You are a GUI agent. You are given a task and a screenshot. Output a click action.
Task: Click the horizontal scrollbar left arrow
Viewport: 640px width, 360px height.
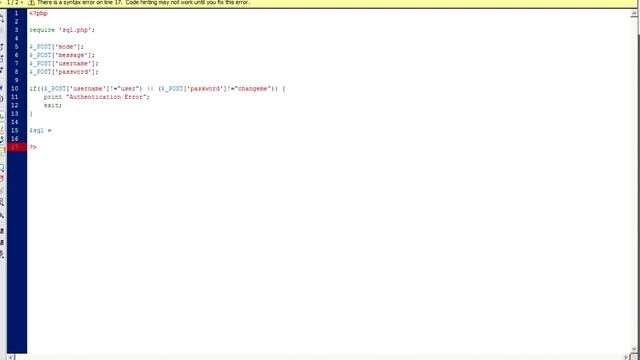(x=11, y=357)
